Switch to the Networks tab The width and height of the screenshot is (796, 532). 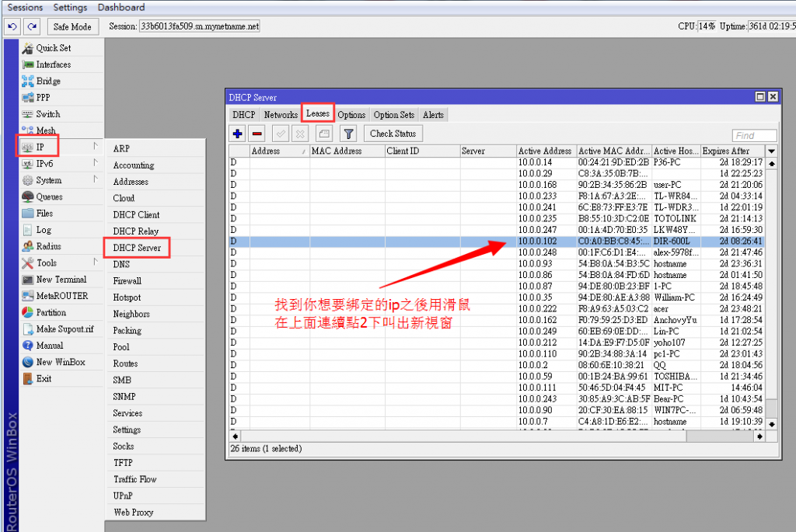click(281, 115)
